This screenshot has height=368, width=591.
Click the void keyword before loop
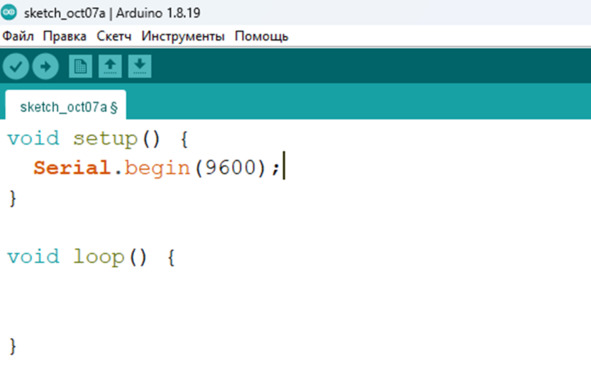click(x=34, y=257)
